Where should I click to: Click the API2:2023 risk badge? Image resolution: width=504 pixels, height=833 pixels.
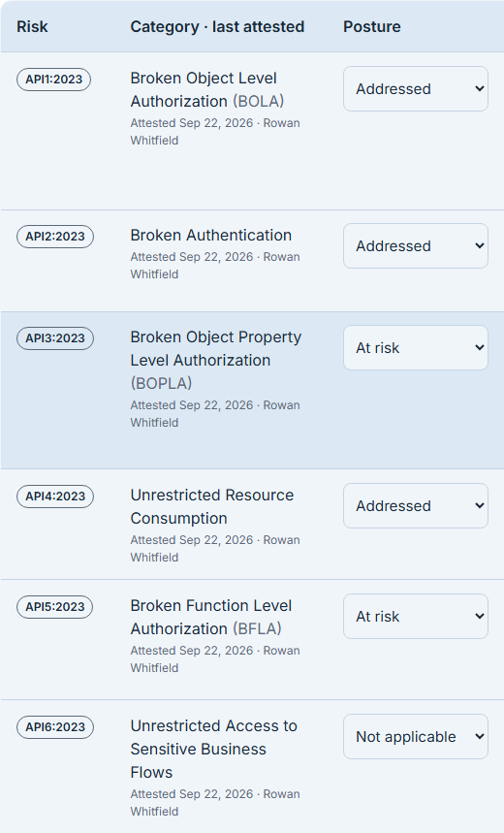pyautogui.click(x=55, y=237)
